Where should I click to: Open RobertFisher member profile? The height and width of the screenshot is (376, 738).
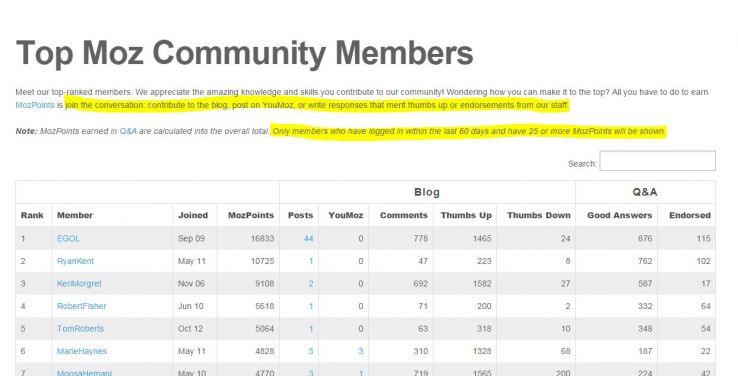click(x=81, y=306)
